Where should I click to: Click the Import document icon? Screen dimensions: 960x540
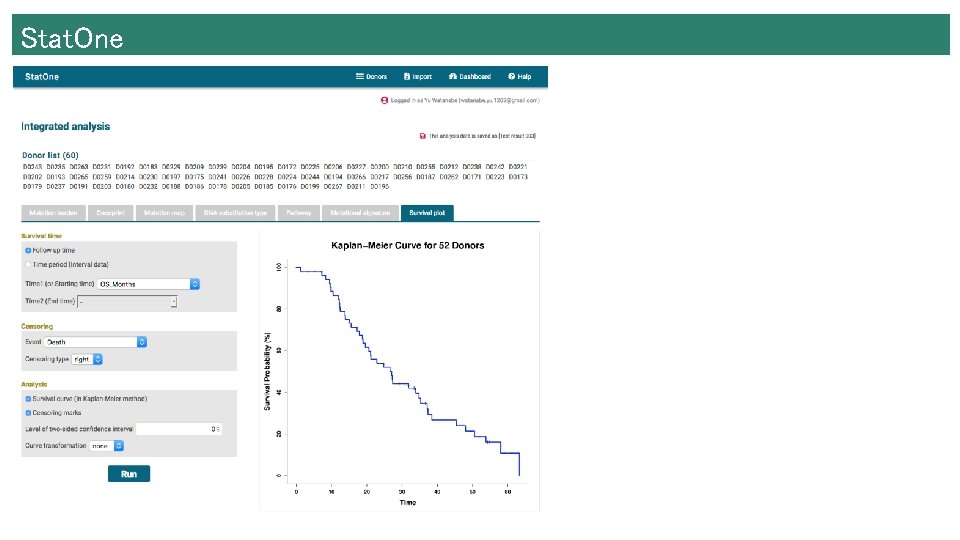407,77
